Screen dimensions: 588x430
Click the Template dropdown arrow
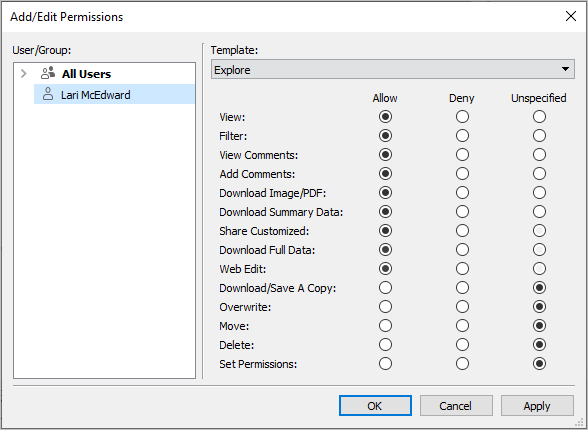(x=565, y=69)
